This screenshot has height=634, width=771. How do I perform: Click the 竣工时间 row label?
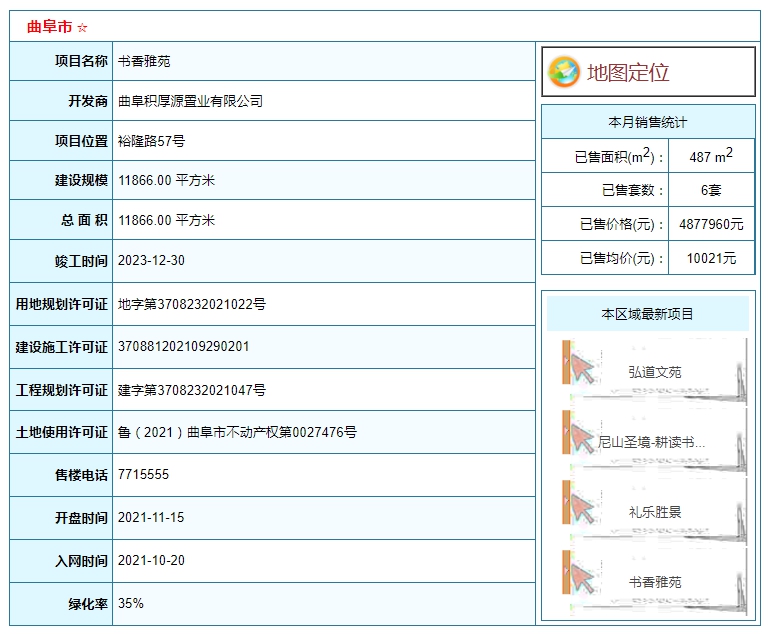81,261
